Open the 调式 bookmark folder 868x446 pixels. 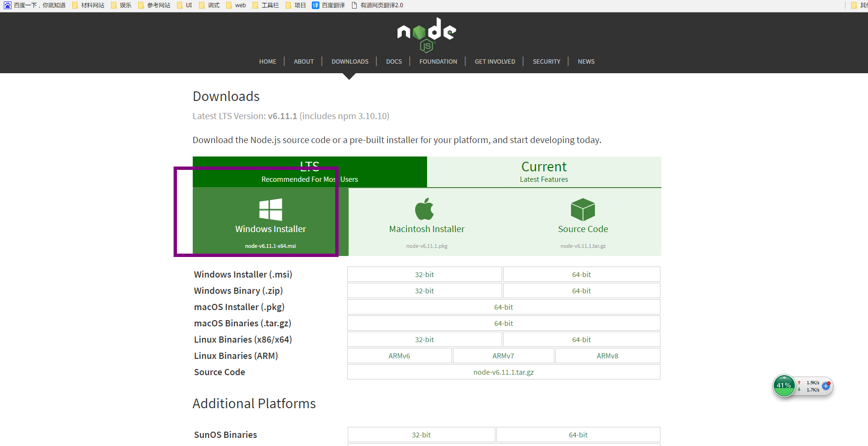[x=209, y=5]
